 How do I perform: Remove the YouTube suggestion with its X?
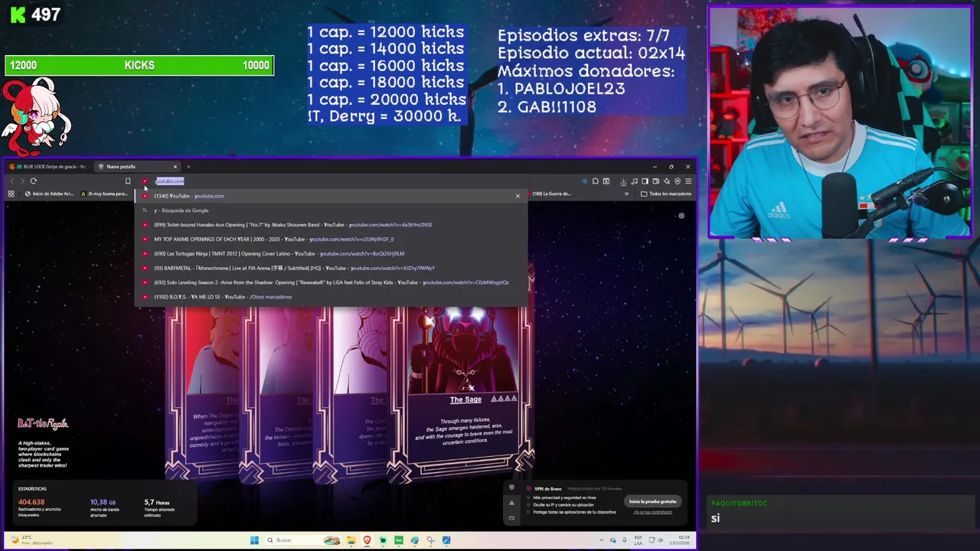[x=518, y=196]
